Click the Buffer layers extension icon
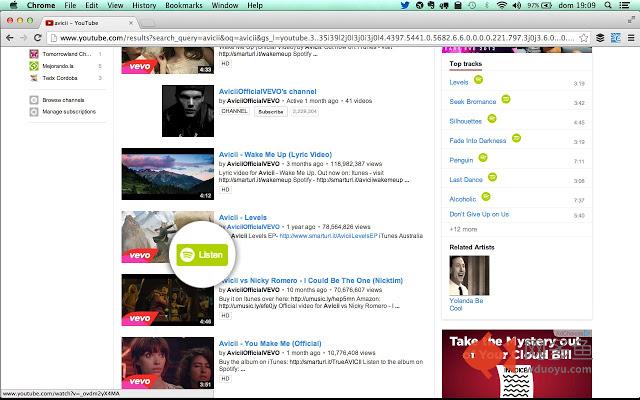 point(600,38)
